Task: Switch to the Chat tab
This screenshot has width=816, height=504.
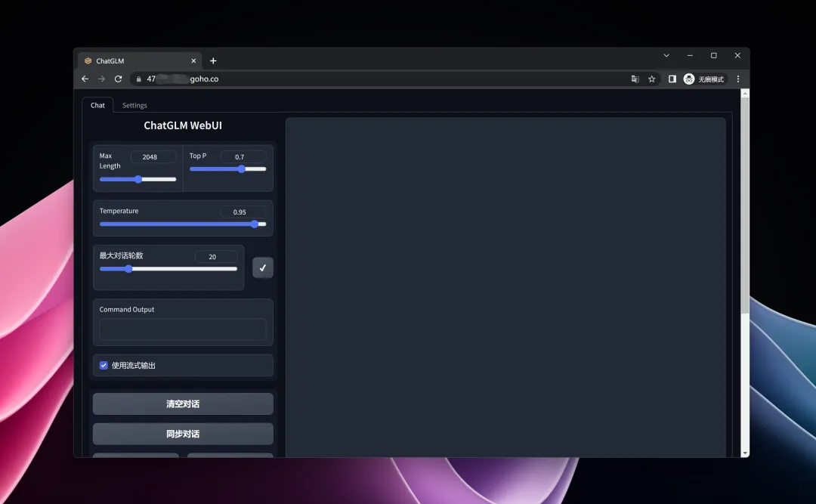Action: pos(97,105)
